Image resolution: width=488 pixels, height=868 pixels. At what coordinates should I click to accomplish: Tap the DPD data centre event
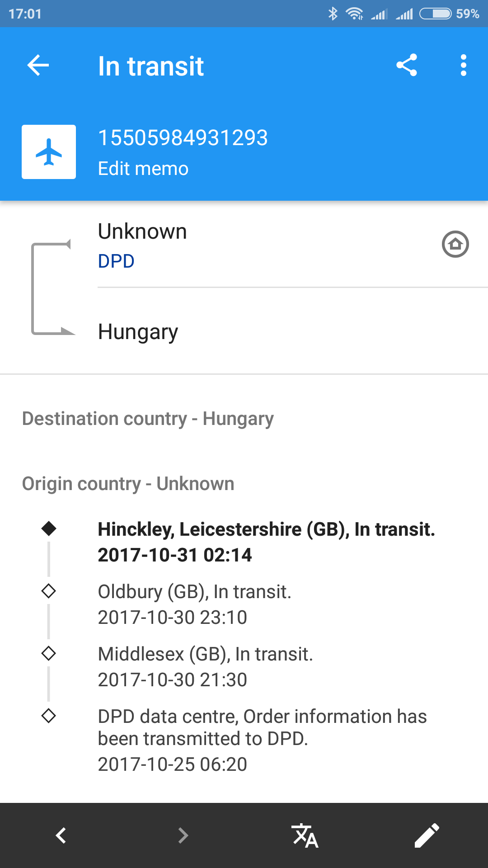[x=262, y=740]
